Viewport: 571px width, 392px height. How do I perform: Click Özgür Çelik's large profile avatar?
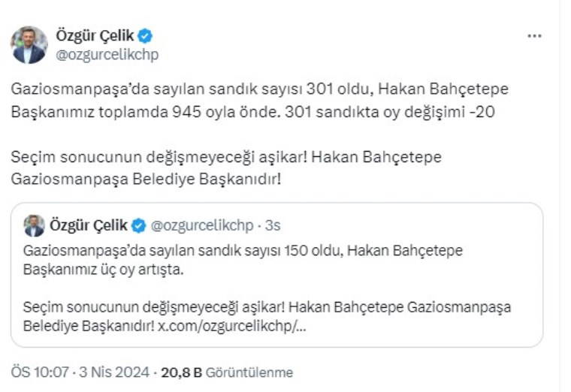point(29,45)
